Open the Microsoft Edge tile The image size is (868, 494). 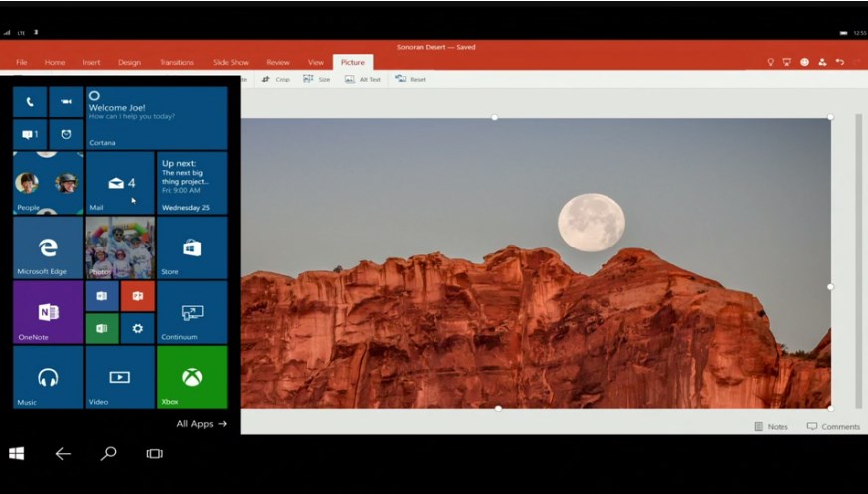pyautogui.click(x=48, y=247)
